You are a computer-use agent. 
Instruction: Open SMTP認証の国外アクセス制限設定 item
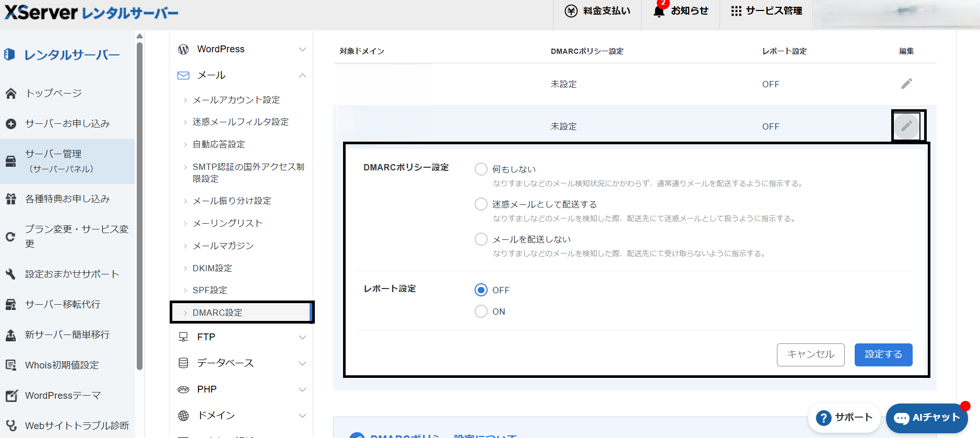pyautogui.click(x=248, y=172)
